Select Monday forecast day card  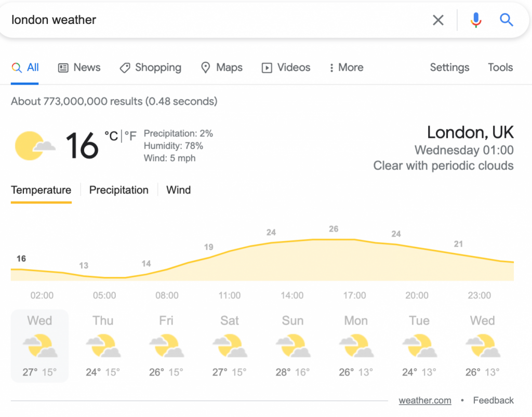[x=355, y=346]
